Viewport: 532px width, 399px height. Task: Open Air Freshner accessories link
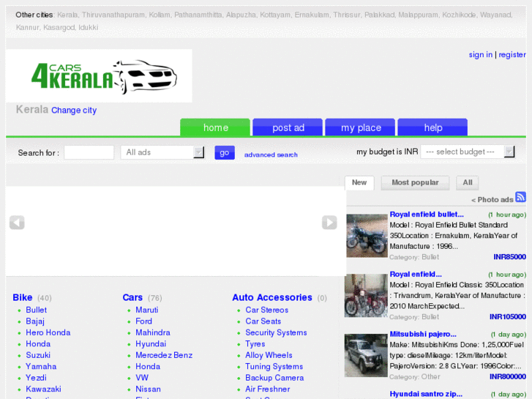[x=268, y=389]
